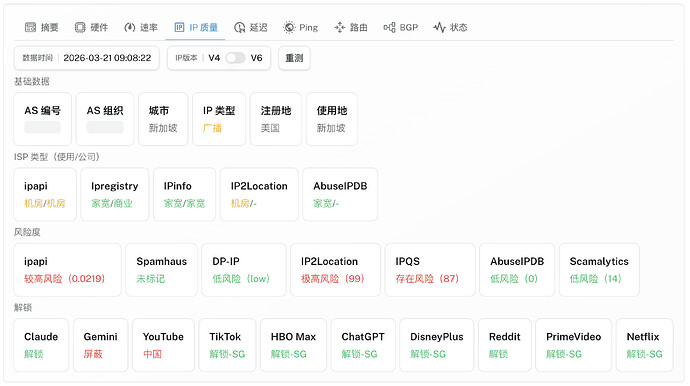
Task: Click the ISP 类型 section heading
Action: coord(57,157)
